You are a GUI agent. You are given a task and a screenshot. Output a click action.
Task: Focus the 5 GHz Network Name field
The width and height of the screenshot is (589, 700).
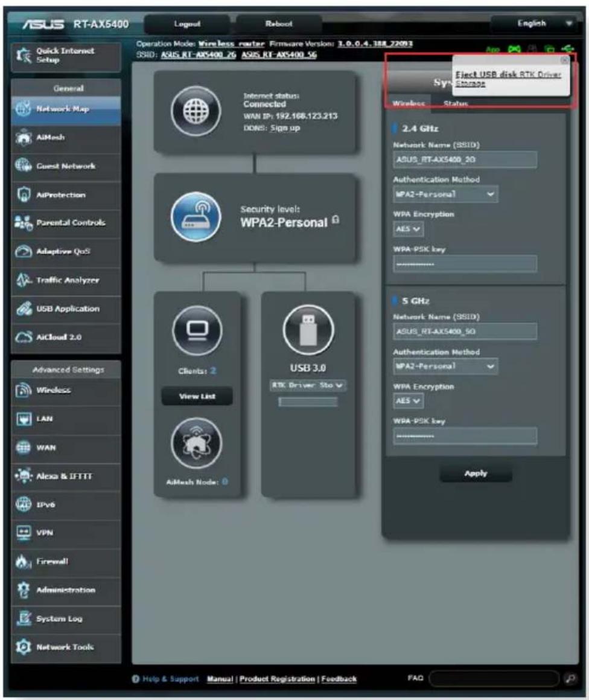[x=465, y=331]
